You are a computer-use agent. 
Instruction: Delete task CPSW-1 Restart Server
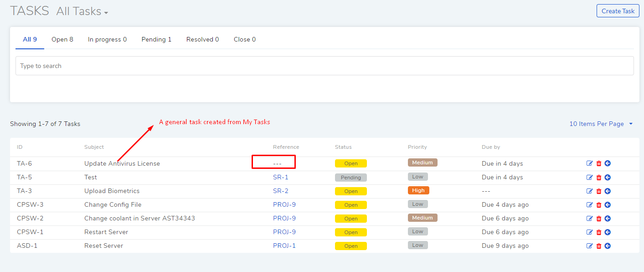pyautogui.click(x=599, y=232)
